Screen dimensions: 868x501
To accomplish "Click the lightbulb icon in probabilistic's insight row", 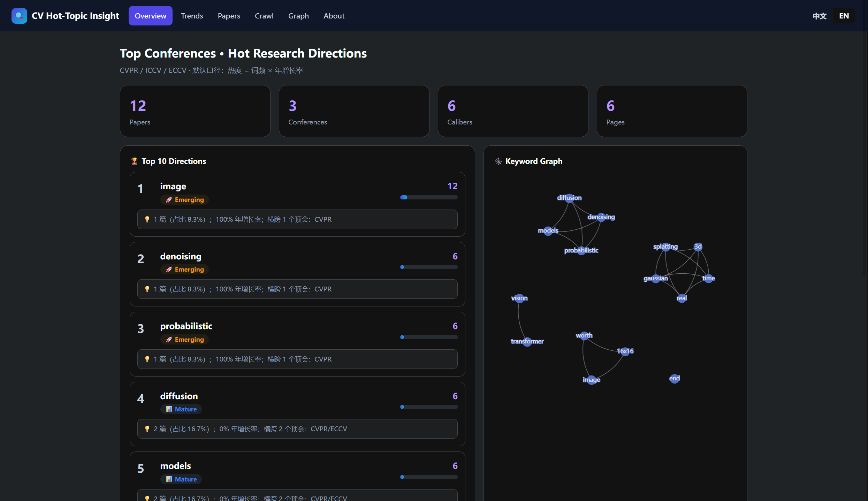I will point(147,359).
